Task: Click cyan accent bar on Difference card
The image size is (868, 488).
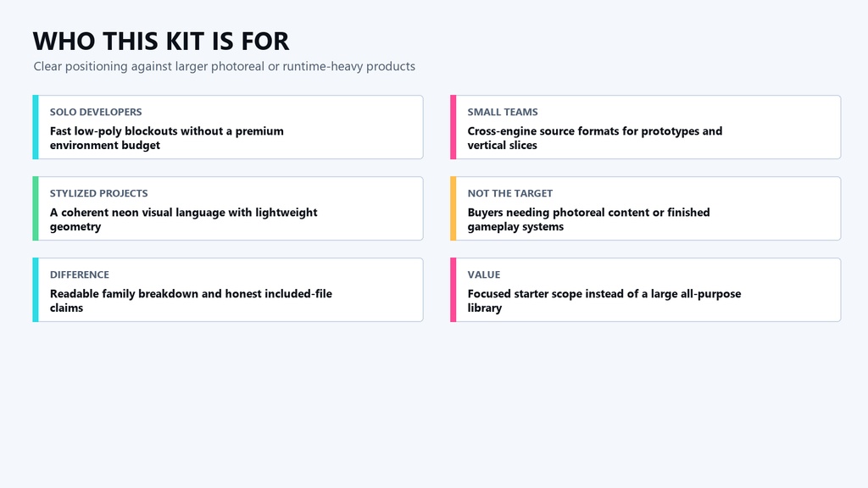Action: point(36,290)
